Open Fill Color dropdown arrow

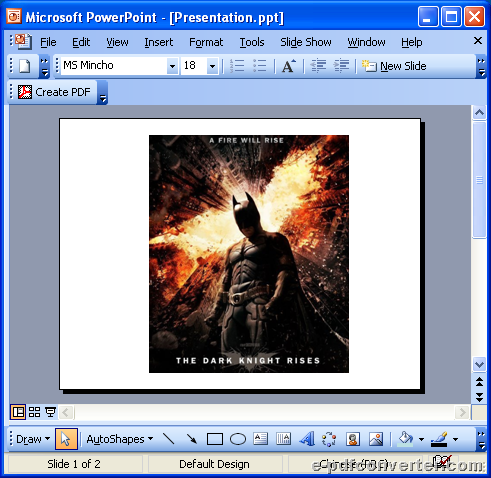[421, 439]
